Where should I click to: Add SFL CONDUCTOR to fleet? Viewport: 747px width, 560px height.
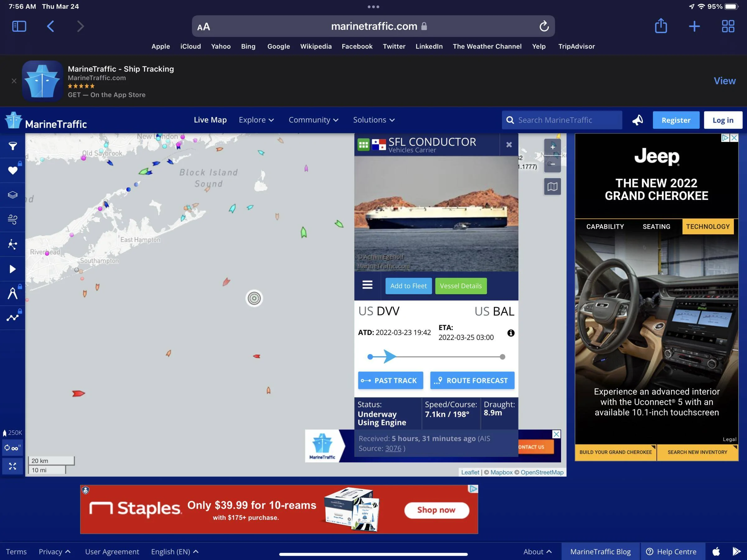click(408, 286)
